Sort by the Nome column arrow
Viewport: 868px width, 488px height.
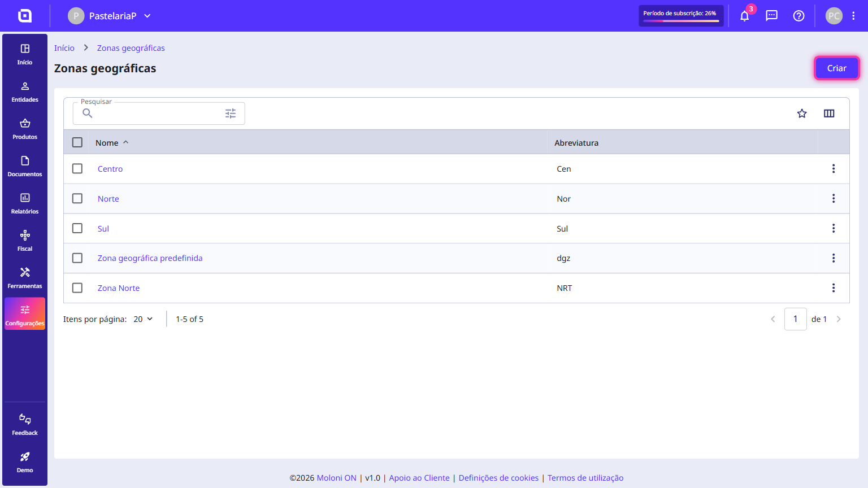(126, 142)
